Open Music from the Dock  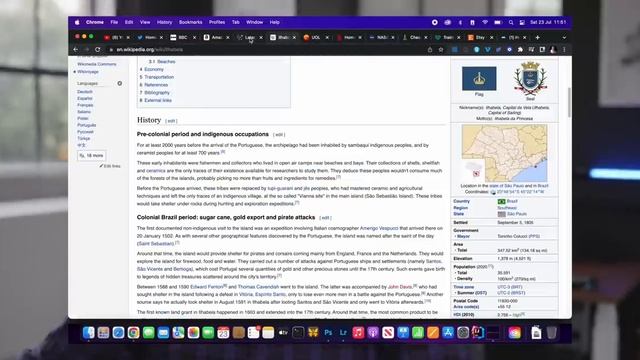tap(358, 333)
